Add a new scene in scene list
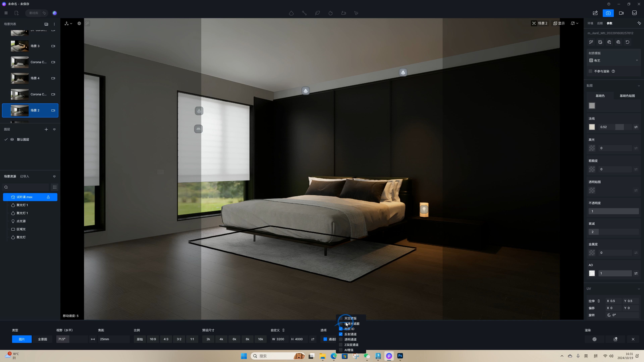Screen dimensions: 644x362 point(46,24)
